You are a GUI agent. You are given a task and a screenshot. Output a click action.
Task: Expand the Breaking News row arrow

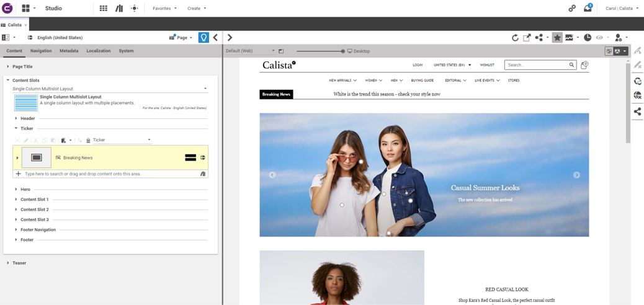(x=17, y=157)
